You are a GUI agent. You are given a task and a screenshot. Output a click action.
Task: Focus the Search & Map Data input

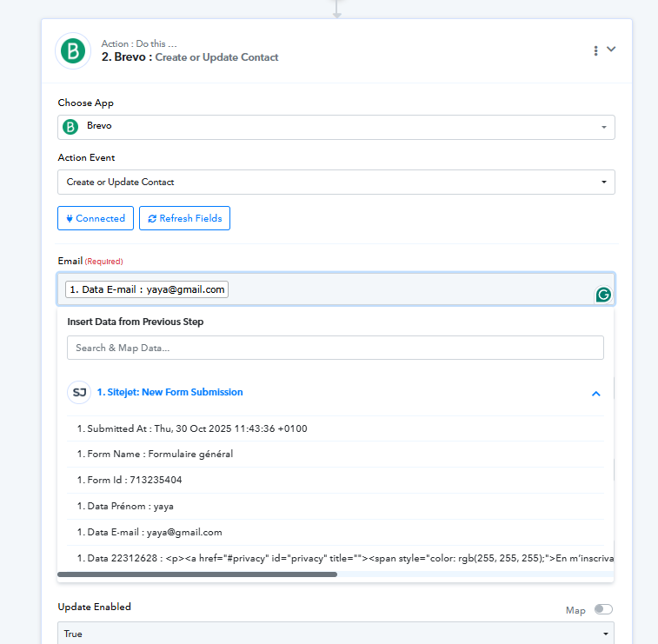point(336,348)
